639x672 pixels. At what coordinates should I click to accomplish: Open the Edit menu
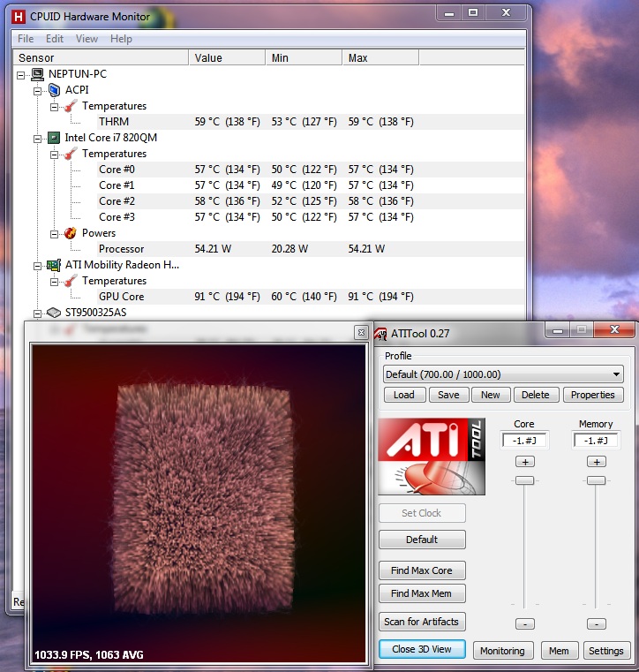pyautogui.click(x=55, y=39)
